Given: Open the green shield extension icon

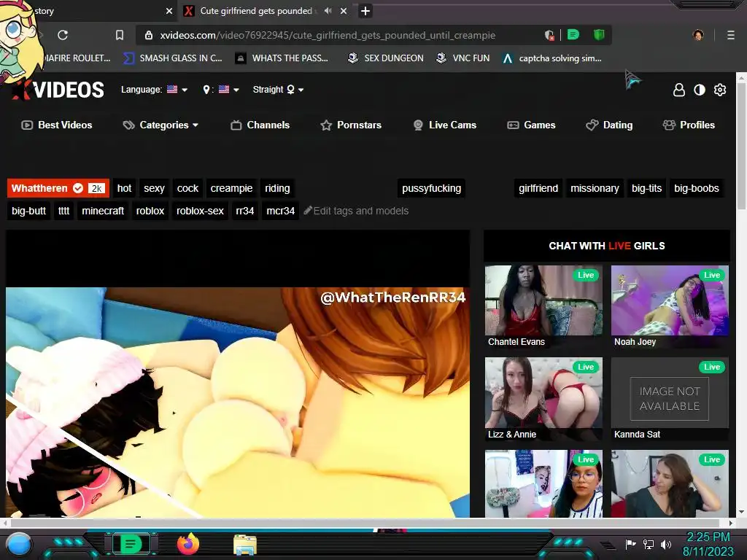Looking at the screenshot, I should pos(599,35).
